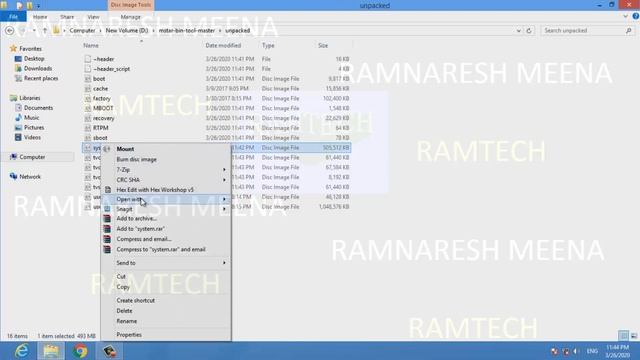This screenshot has height=360, width=640.
Task: Open File Explorer on the taskbar
Action: pyautogui.click(x=51, y=351)
